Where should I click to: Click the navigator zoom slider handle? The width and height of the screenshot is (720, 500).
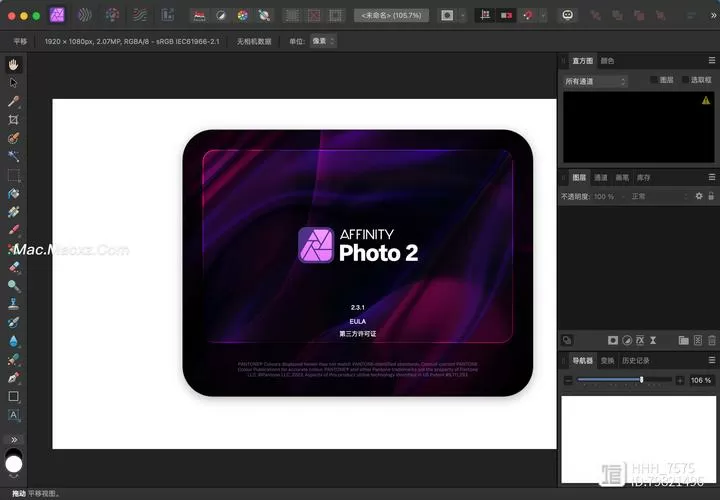pyautogui.click(x=641, y=379)
